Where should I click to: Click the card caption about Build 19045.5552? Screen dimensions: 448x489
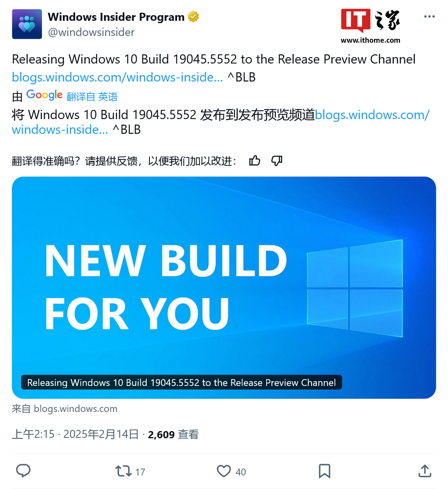181,382
